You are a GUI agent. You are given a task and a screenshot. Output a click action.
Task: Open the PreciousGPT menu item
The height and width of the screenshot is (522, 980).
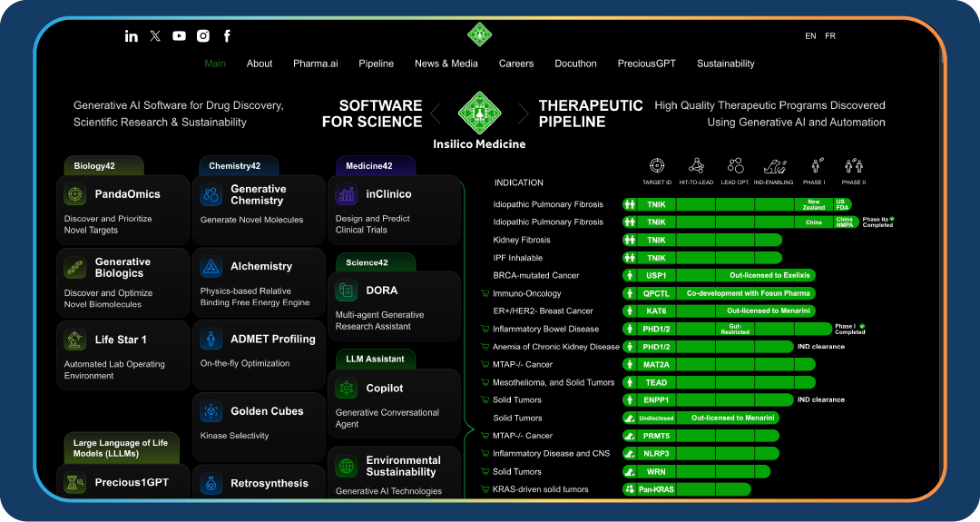coord(647,64)
